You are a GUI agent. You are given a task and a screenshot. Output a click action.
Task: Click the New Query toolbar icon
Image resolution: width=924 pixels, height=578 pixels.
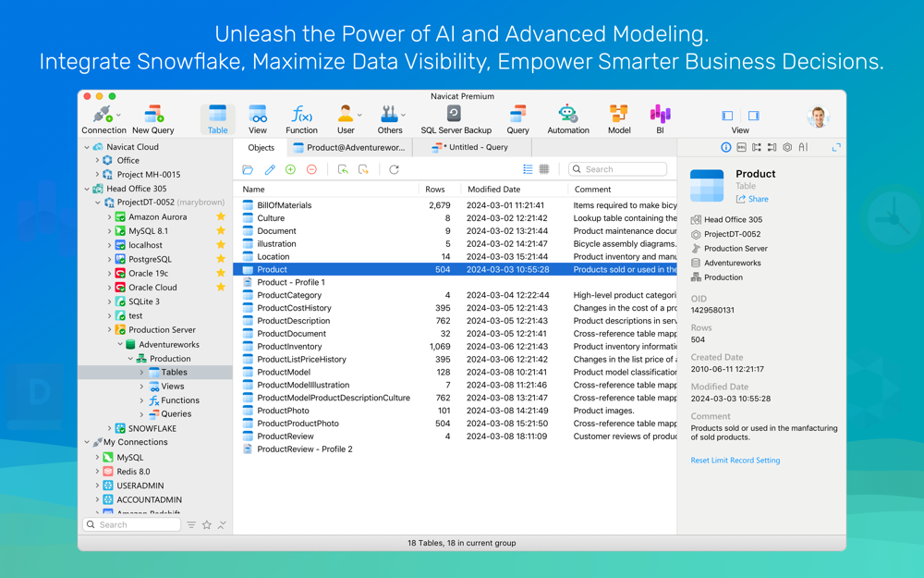tap(153, 119)
